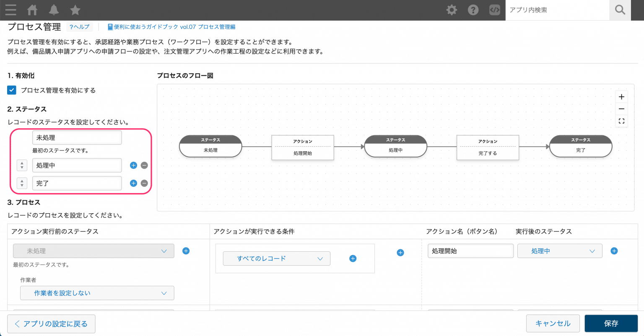The width and height of the screenshot is (644, 336).
Task: Open the 作業者を設定しない assignee dropdown
Action: click(x=97, y=293)
